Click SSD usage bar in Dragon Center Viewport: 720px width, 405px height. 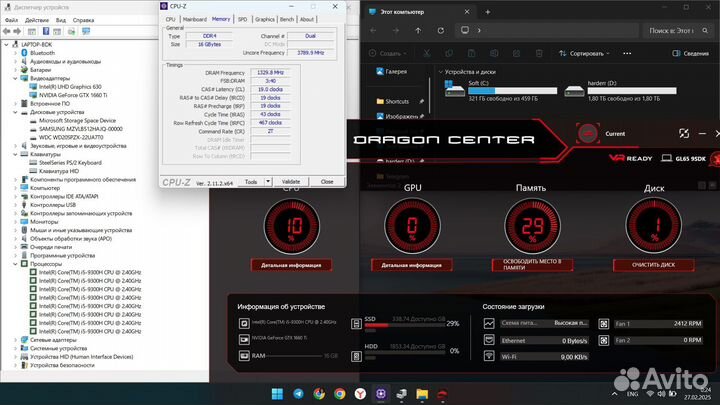[405, 325]
